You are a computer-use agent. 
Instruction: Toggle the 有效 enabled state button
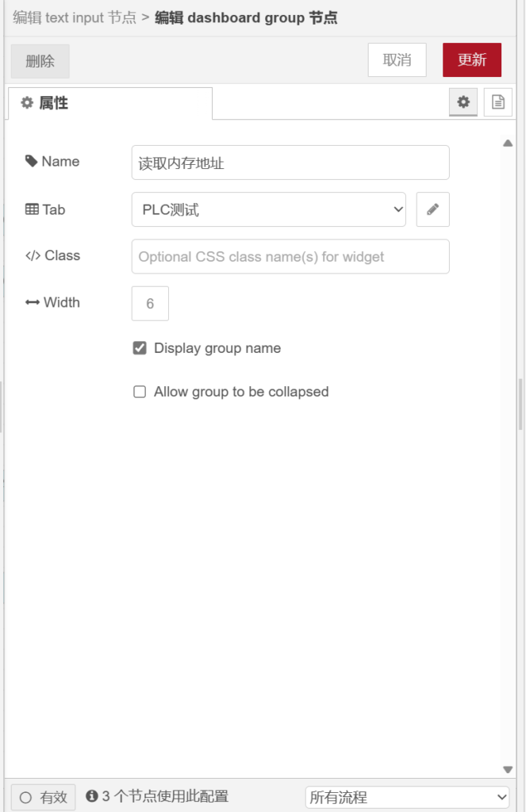coord(44,797)
